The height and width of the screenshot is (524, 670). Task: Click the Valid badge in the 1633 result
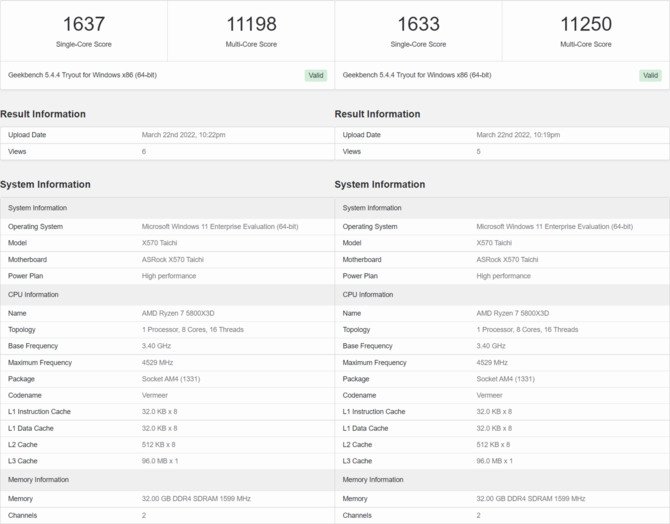point(650,75)
